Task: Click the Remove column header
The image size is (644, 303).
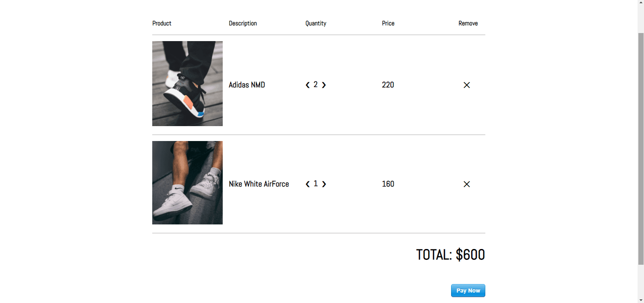Action: (468, 23)
